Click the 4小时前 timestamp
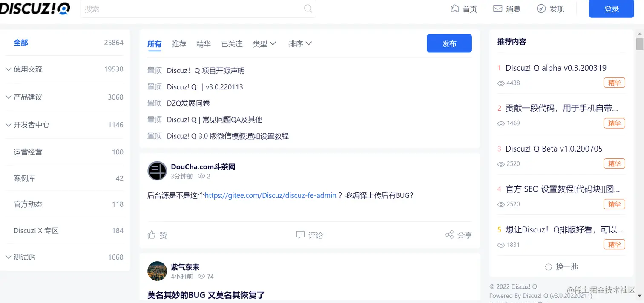Viewport: 644px width, 303px height. [182, 277]
